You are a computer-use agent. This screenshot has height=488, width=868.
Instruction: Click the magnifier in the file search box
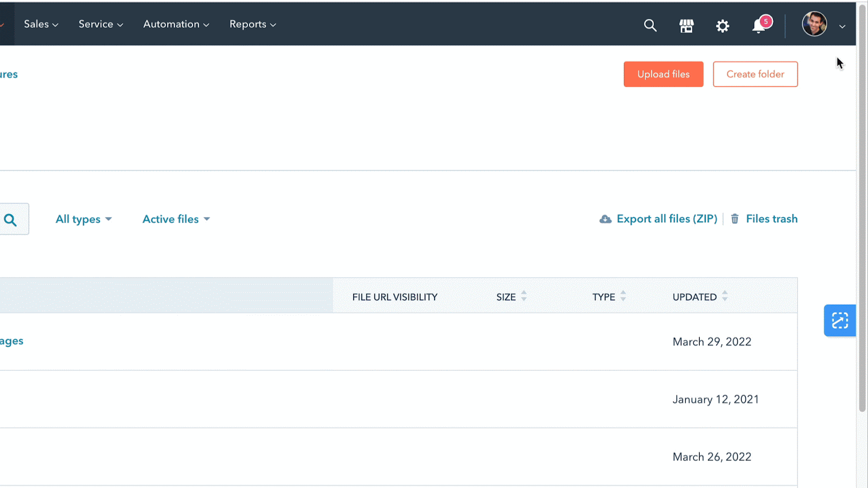point(10,219)
